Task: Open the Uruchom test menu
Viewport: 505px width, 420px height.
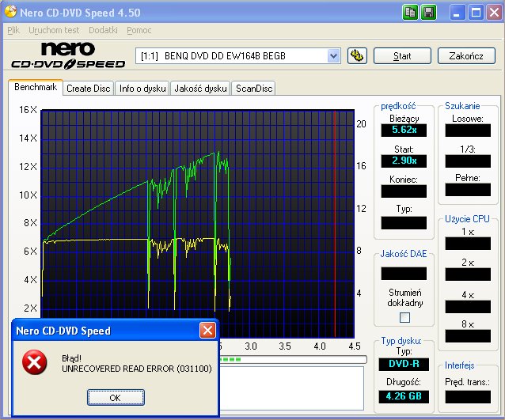Action: coord(54,30)
